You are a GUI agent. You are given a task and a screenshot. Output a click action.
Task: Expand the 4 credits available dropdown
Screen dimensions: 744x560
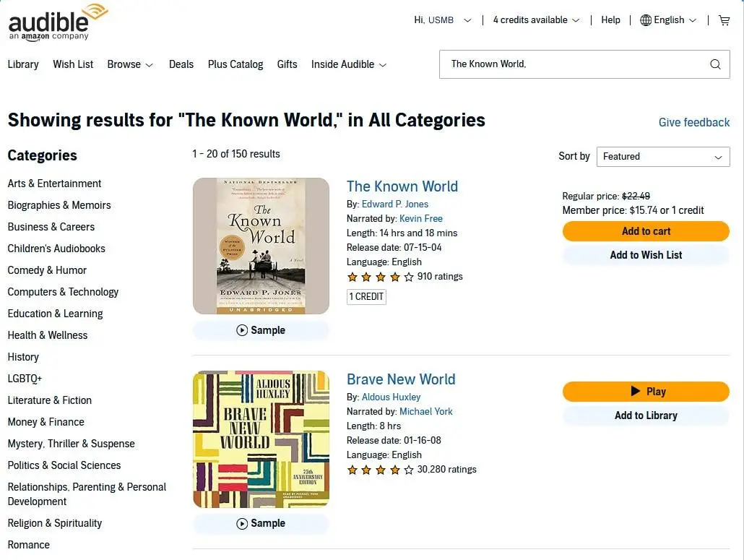click(536, 20)
